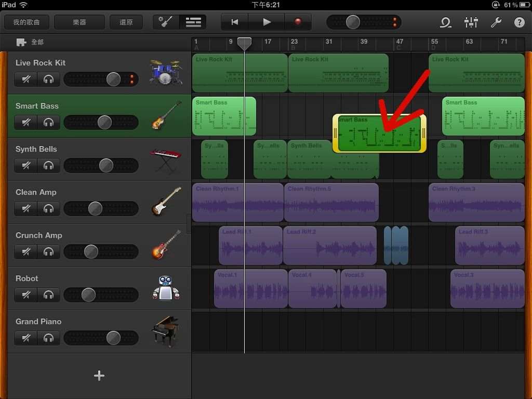Open My Songs button
Image resolution: width=532 pixels, height=399 pixels.
(26, 22)
